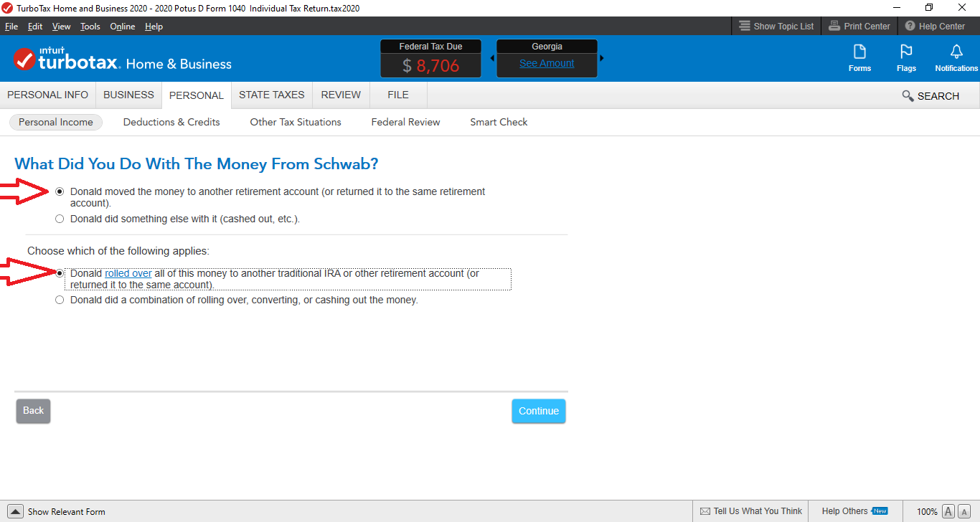This screenshot has height=522, width=980.
Task: Open the View menu
Action: [x=62, y=27]
